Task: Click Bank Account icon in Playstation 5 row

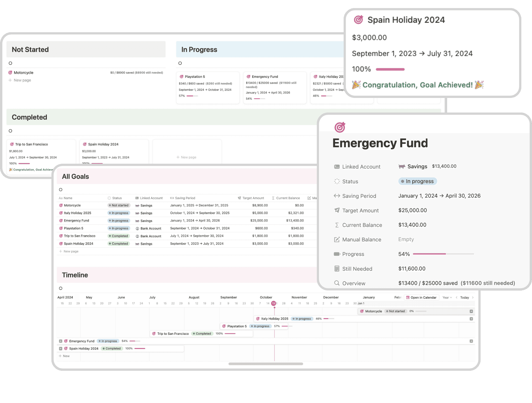Action: point(137,228)
